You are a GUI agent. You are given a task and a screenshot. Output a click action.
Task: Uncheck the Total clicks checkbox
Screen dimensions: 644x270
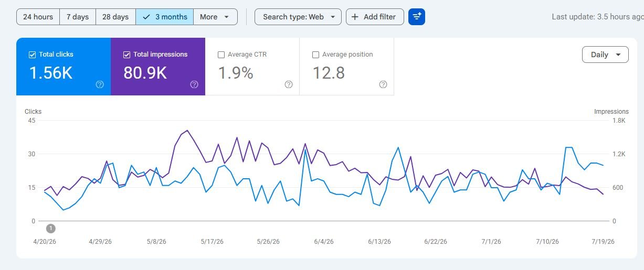point(32,55)
